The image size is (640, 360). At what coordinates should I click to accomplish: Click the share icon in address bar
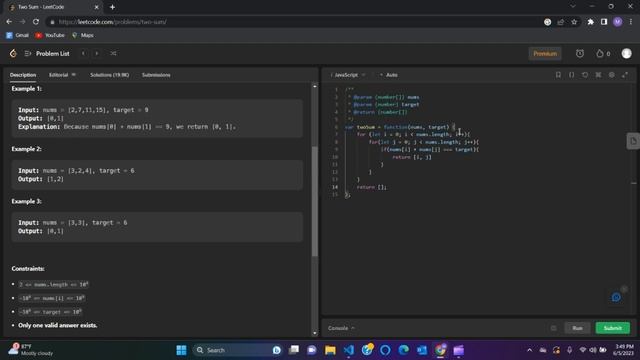coord(561,22)
